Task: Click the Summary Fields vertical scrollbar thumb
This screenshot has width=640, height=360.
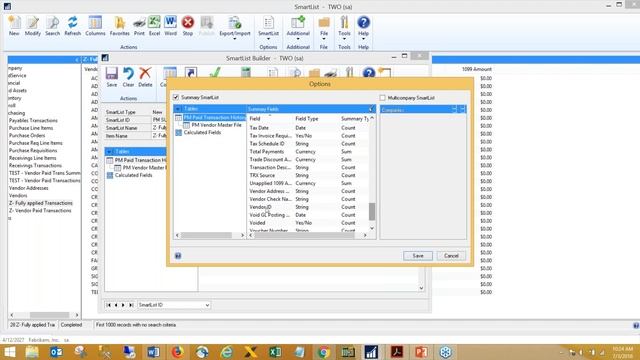Action: (x=372, y=211)
